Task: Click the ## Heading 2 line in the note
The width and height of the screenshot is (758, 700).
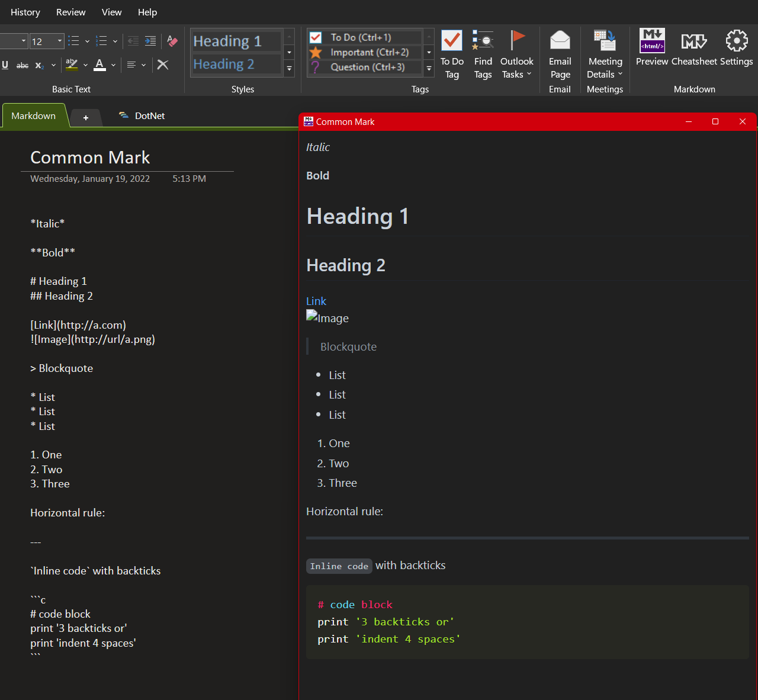Action: click(x=62, y=296)
